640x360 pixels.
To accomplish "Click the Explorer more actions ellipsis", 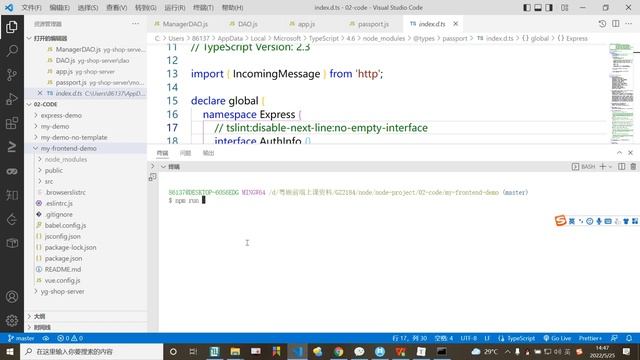I will pos(136,24).
